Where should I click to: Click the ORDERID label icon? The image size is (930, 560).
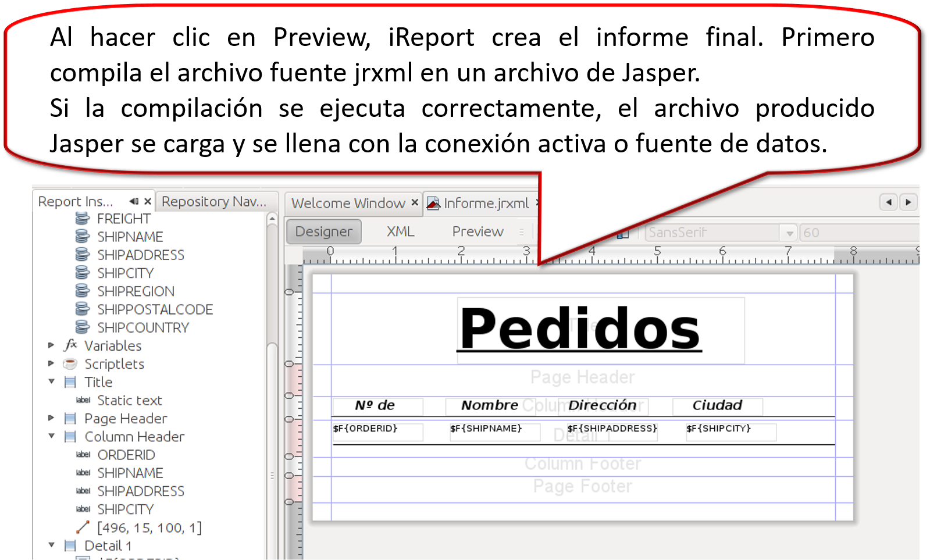[83, 455]
